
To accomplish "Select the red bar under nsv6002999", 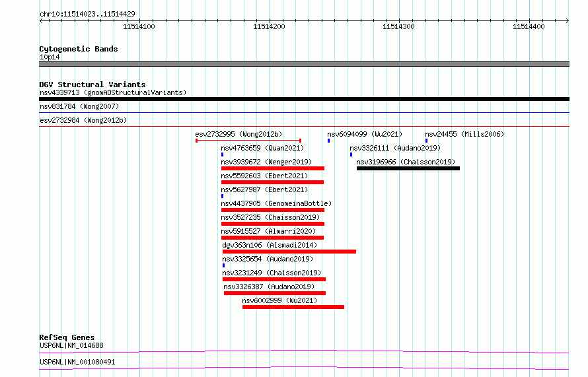I will pyautogui.click(x=293, y=307).
